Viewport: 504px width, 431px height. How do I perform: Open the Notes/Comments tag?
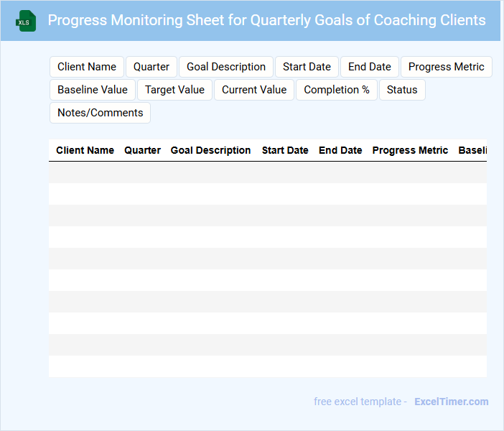pos(100,113)
